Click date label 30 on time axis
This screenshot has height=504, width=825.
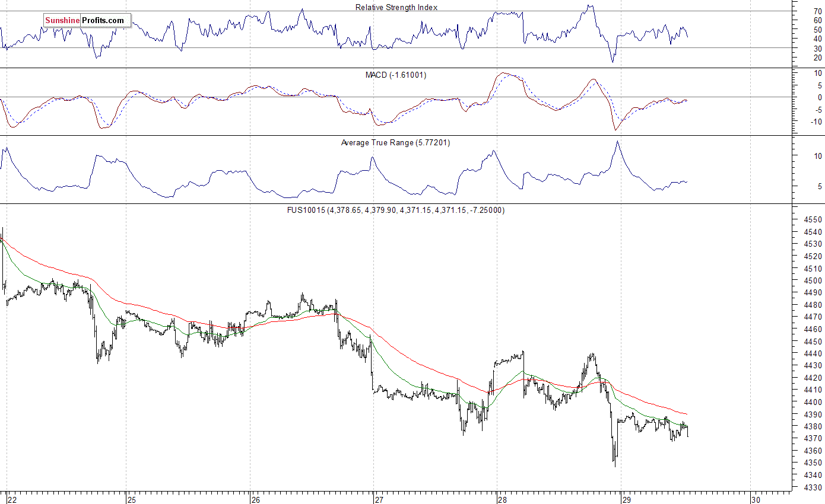757,499
